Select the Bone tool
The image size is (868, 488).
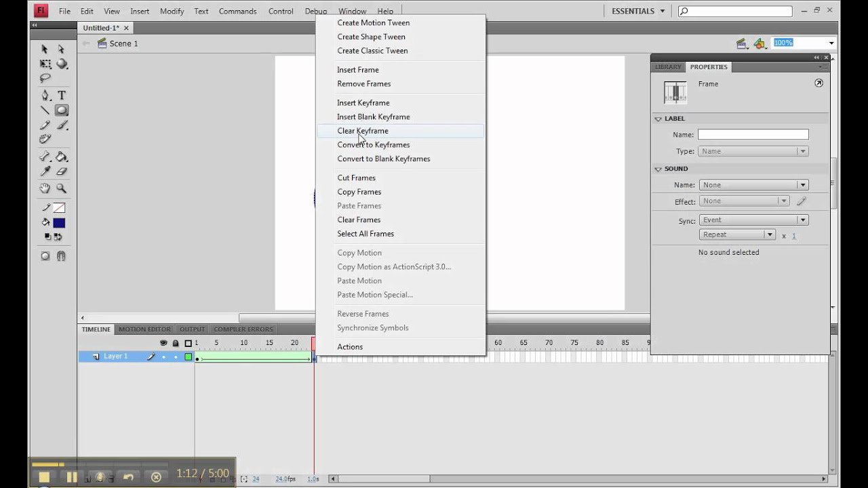pos(45,157)
